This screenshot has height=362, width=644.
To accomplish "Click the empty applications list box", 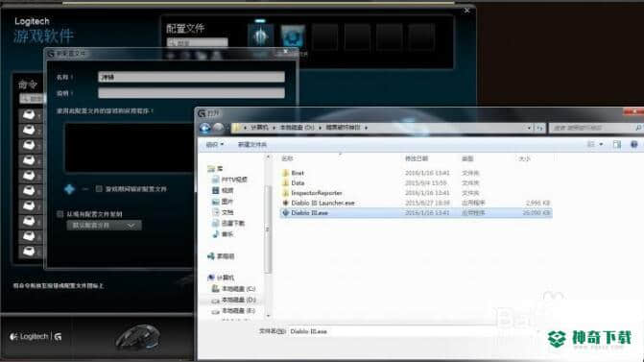I will pos(130,148).
